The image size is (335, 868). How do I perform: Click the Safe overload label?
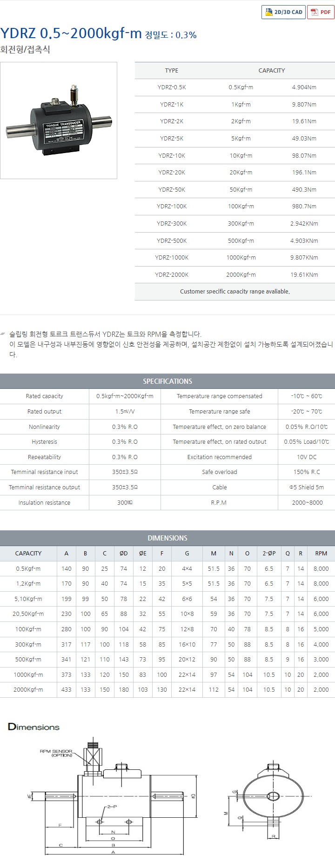[x=219, y=472]
